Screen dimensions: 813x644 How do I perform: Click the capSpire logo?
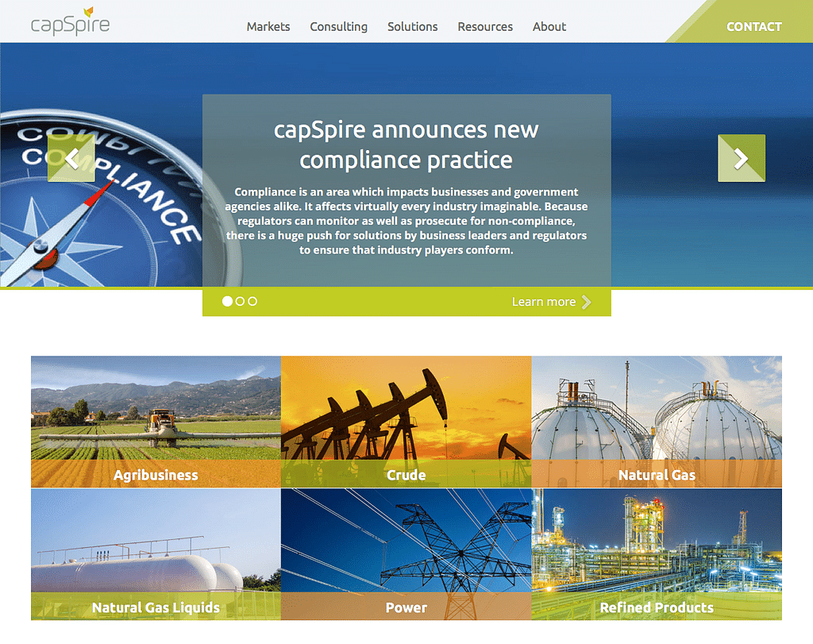(70, 22)
